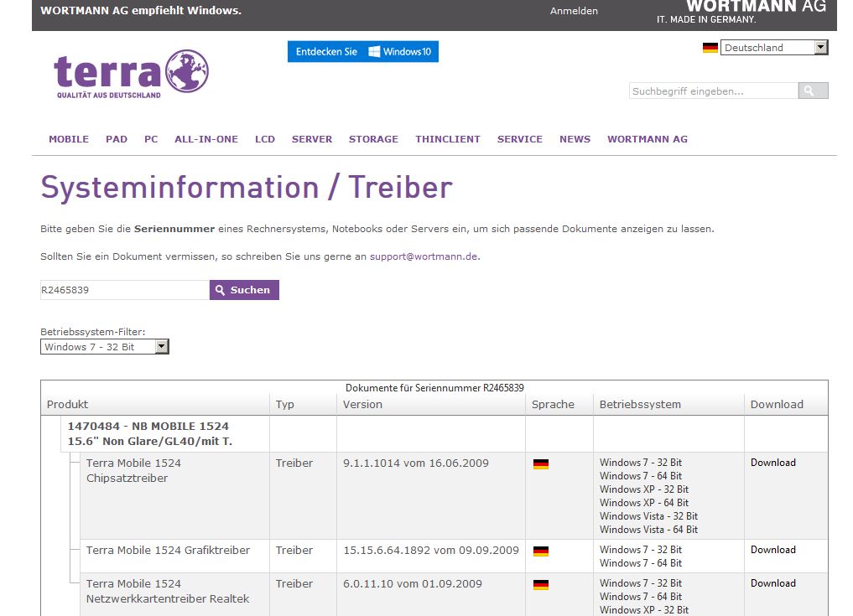Click the Systeminformation / Treiber heading
This screenshot has width=853, height=616.
[247, 188]
